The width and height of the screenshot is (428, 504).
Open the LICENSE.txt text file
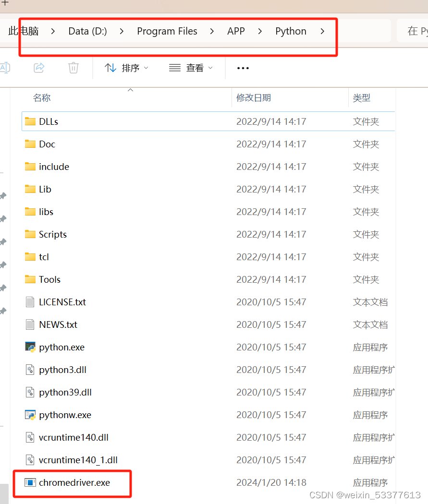(x=63, y=302)
